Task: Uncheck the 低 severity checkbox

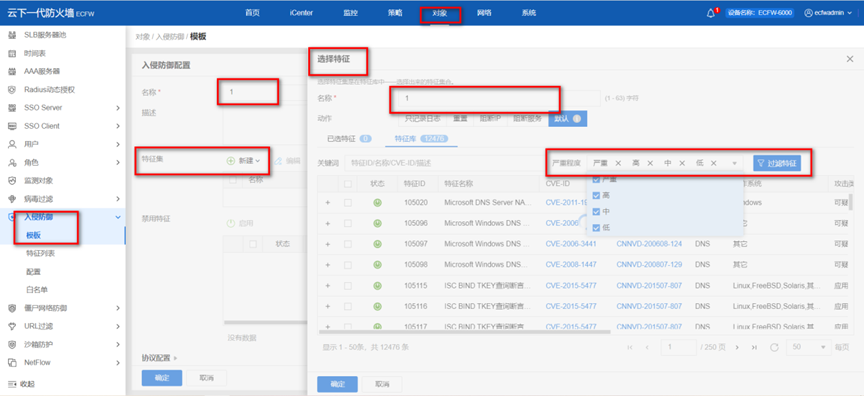Action: (595, 227)
